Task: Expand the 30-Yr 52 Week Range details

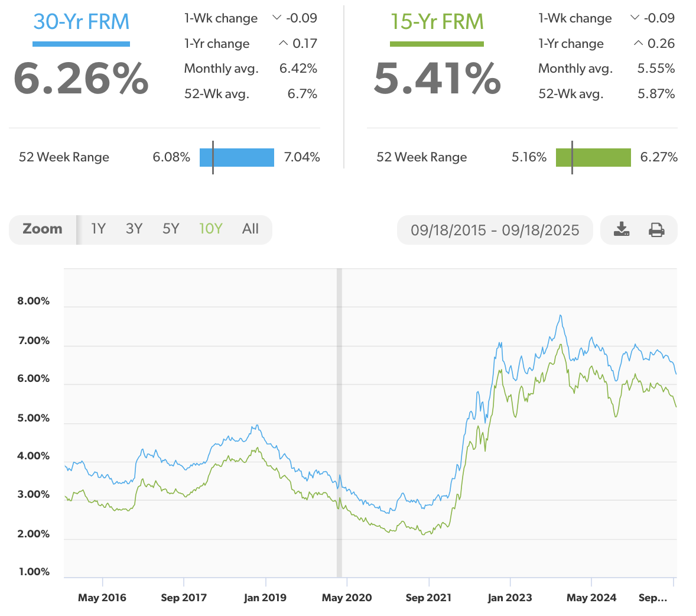Action: [64, 157]
